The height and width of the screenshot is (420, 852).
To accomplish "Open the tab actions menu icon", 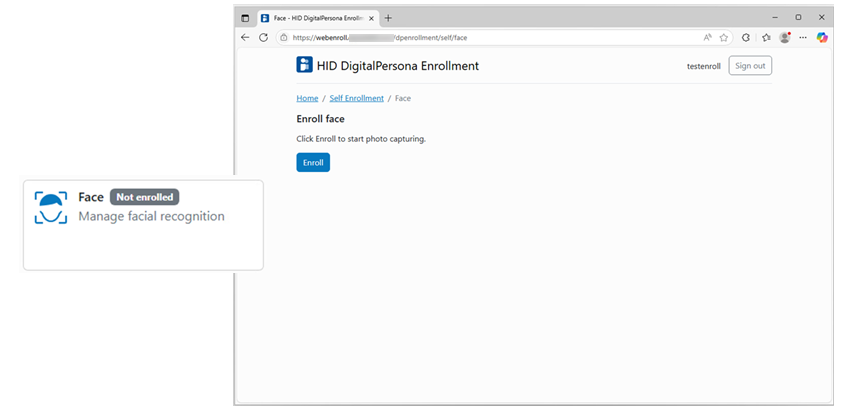I will (245, 18).
